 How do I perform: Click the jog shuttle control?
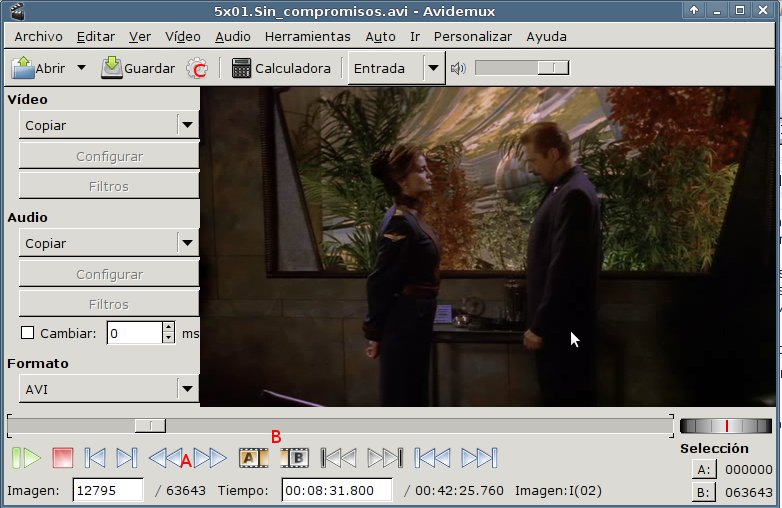point(726,426)
